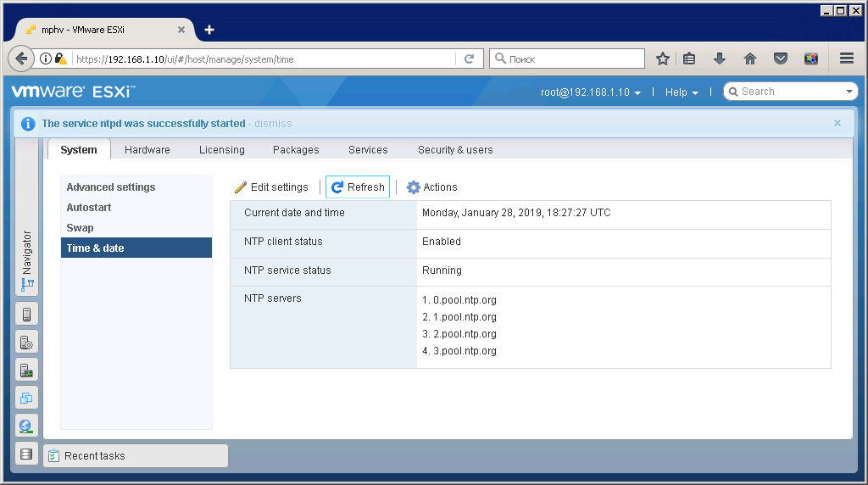
Task: Select Autostart in the left list
Action: point(136,208)
